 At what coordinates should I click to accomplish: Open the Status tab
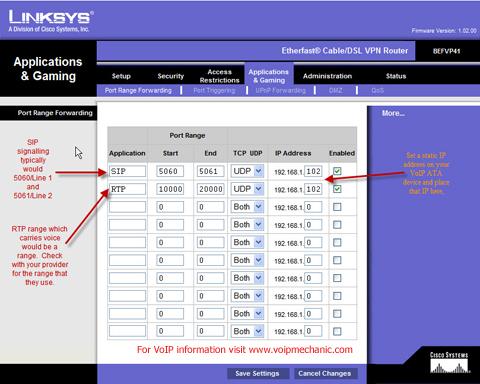click(396, 76)
